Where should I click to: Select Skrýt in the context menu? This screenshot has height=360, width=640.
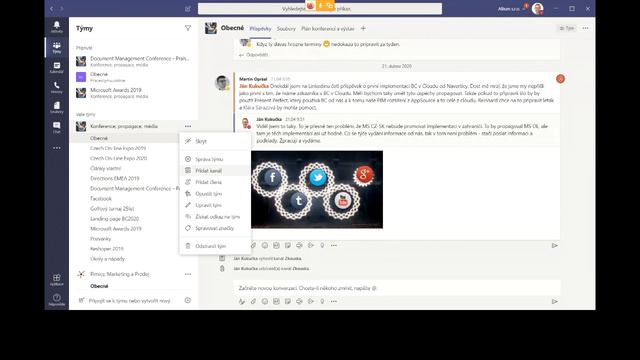(215, 141)
